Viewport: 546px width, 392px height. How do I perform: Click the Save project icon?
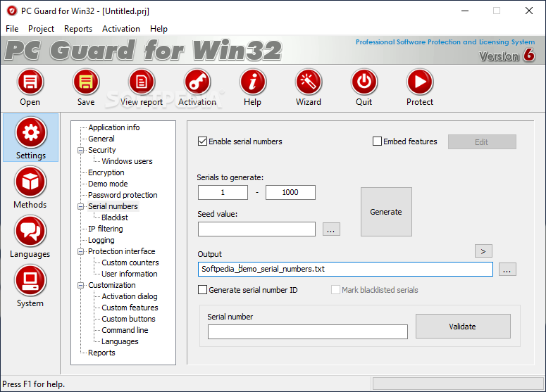pyautogui.click(x=86, y=82)
